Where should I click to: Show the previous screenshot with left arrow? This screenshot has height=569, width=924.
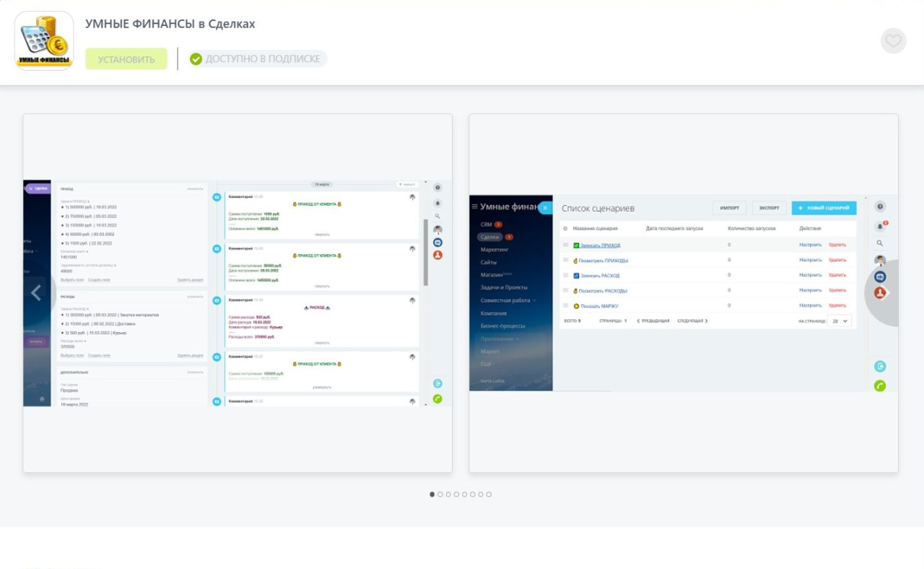point(35,292)
